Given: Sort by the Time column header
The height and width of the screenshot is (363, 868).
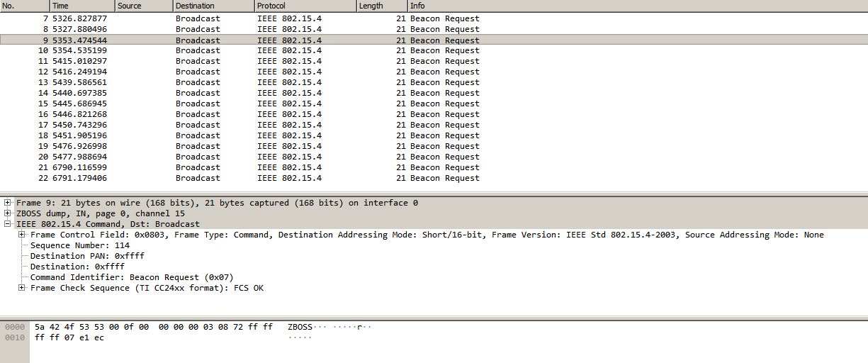Looking at the screenshot, I should click(82, 6).
